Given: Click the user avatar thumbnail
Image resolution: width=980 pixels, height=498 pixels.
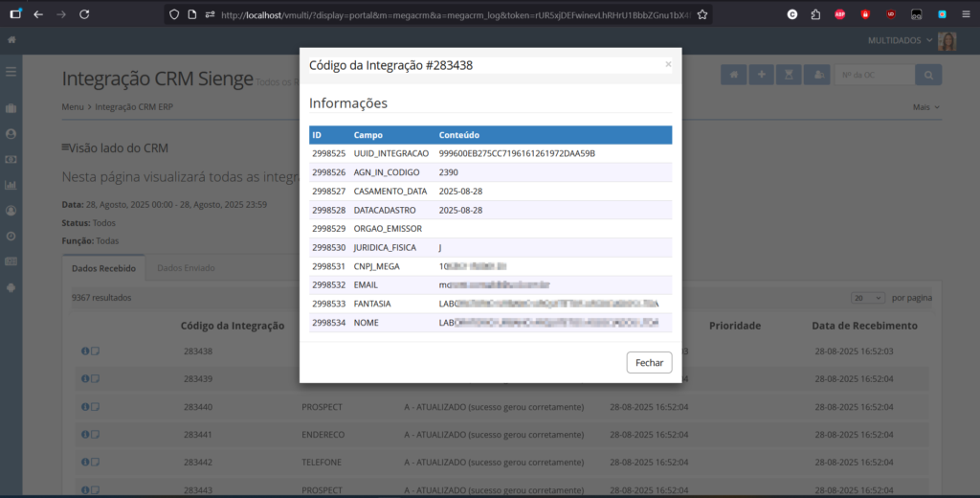Looking at the screenshot, I should (x=947, y=41).
